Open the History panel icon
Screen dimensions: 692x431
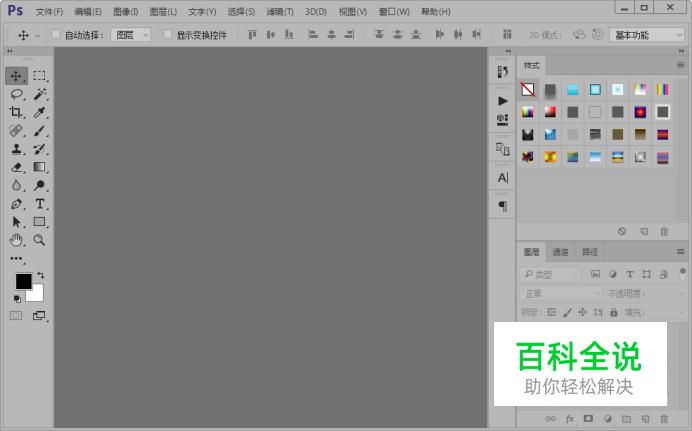click(503, 72)
